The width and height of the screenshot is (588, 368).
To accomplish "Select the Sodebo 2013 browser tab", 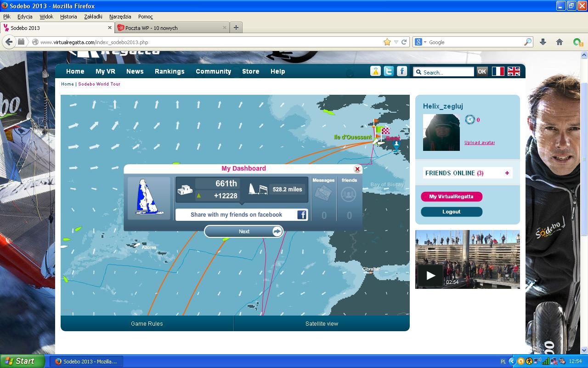I will click(x=57, y=28).
